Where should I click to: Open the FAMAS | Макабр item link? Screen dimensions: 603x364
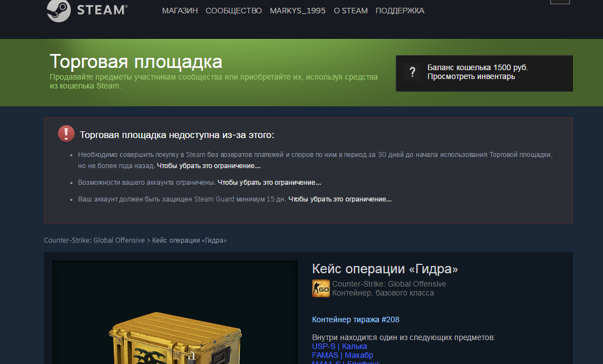[342, 355]
